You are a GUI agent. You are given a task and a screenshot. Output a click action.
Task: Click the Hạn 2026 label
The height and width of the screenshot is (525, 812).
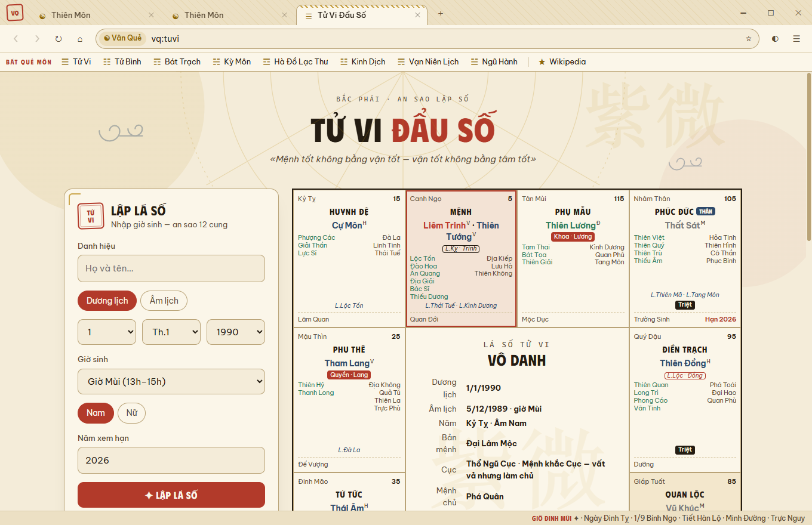pos(721,319)
